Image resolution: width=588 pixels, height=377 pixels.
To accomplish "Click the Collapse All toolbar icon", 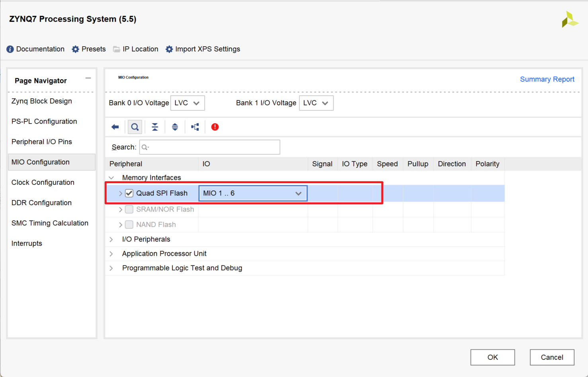I will [x=155, y=127].
